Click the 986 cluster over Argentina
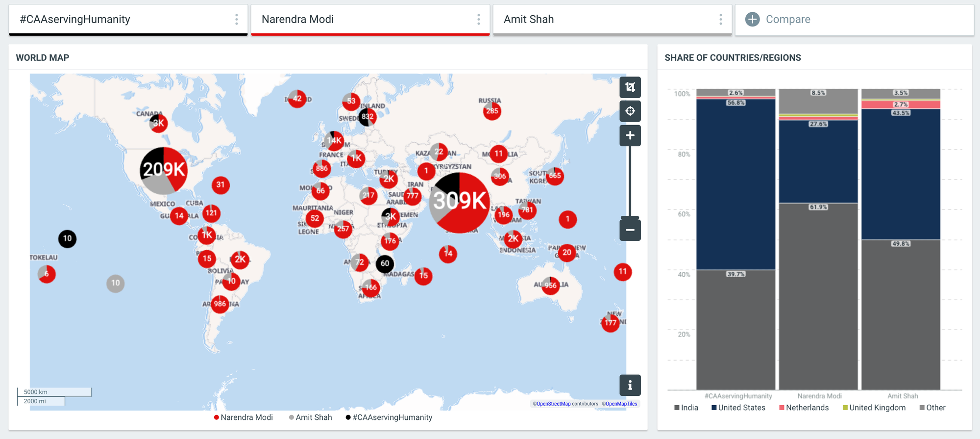This screenshot has height=439, width=980. (x=220, y=304)
